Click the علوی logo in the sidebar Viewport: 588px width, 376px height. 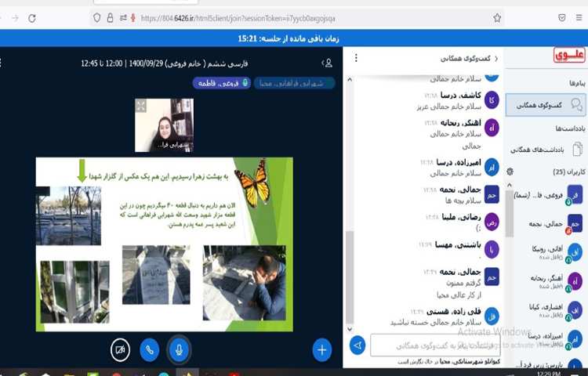click(x=569, y=55)
